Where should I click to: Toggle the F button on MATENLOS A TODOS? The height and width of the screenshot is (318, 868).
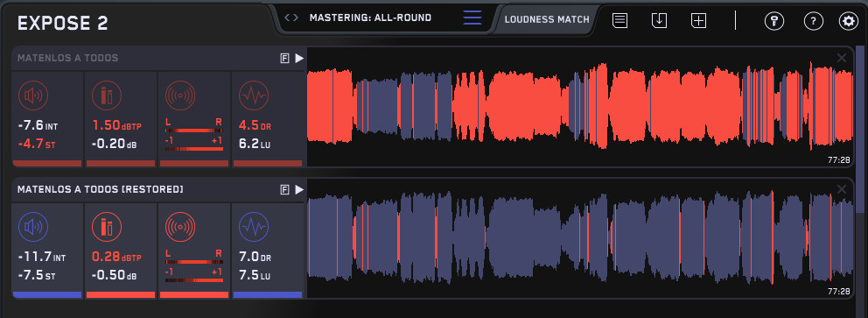coord(284,58)
